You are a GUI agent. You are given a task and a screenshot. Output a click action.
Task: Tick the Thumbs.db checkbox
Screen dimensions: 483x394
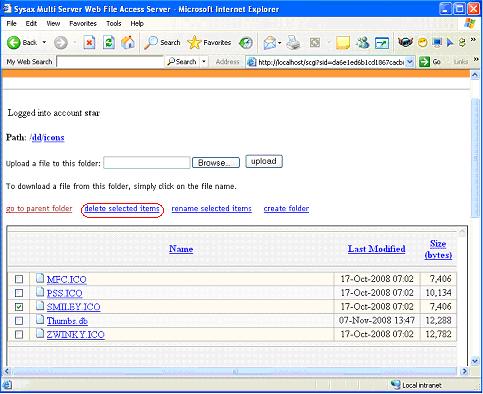19,321
